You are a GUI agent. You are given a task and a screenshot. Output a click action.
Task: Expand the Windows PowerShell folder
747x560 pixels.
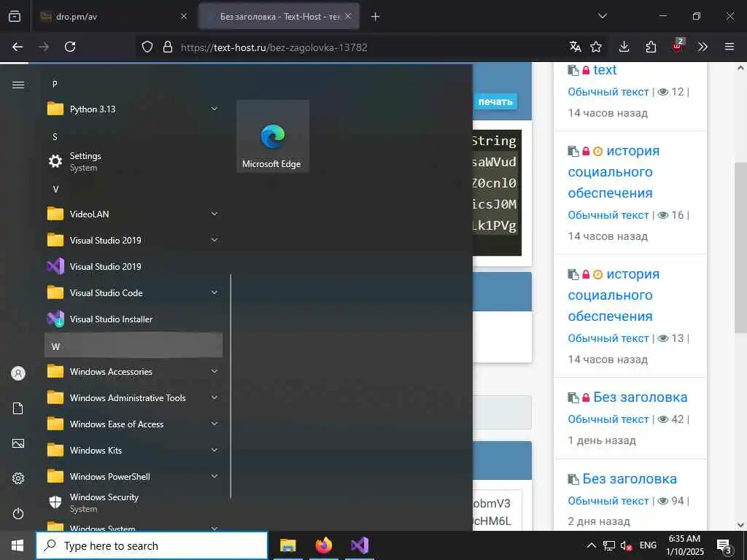(x=133, y=477)
